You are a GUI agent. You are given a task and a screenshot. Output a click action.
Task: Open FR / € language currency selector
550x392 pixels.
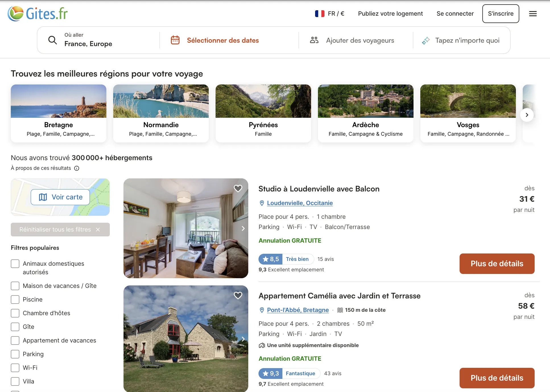tap(330, 14)
